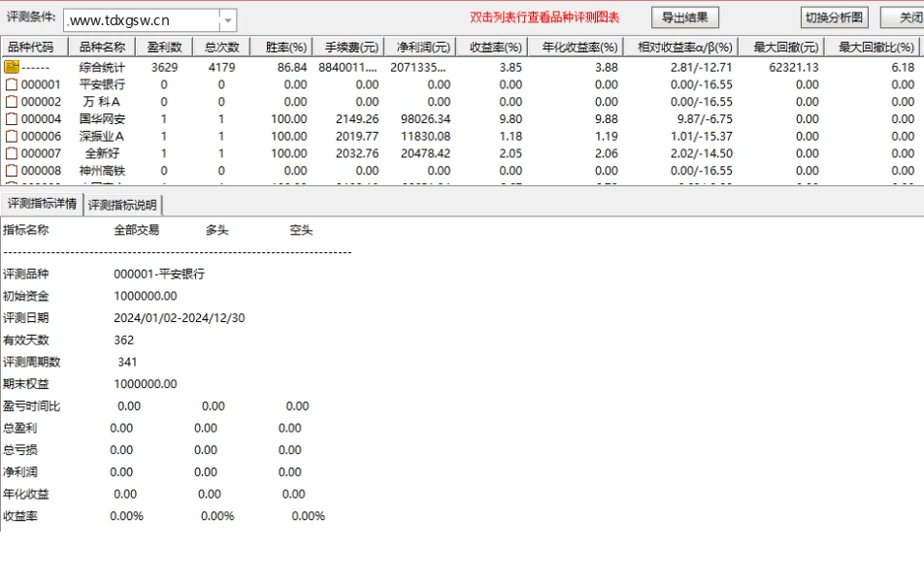Click the 初始资金 label

point(26,296)
